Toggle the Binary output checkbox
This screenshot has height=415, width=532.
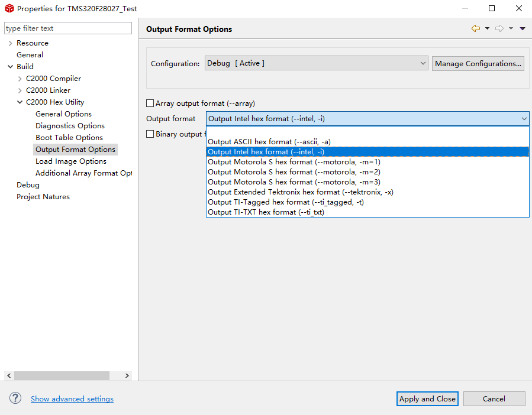coord(150,134)
